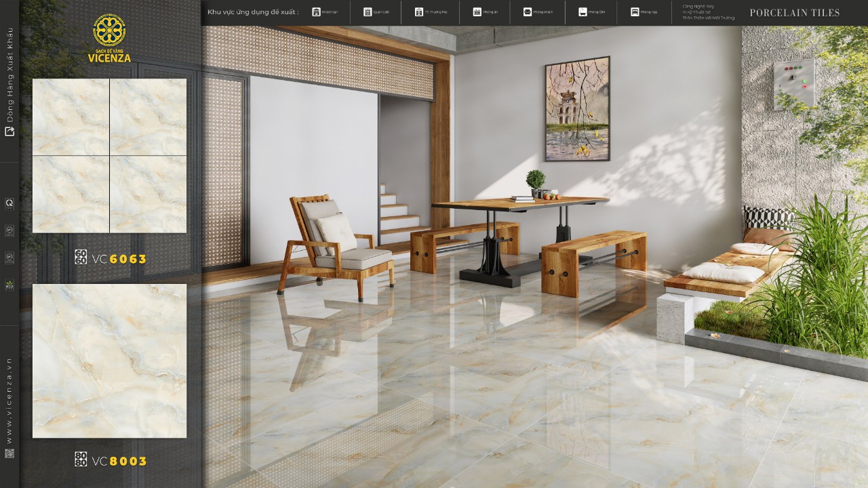
Task: Click the Phòng Khách living room icon
Action: [x=528, y=12]
